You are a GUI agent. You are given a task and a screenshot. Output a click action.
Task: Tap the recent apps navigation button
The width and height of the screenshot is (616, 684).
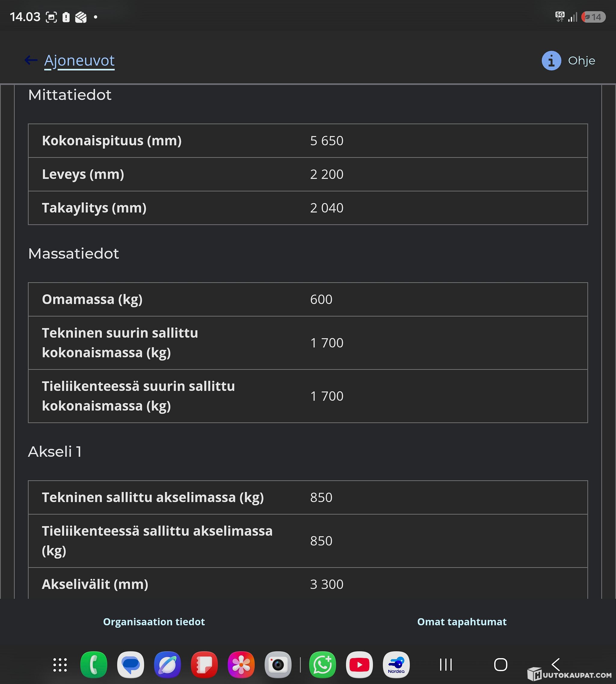pos(446,665)
